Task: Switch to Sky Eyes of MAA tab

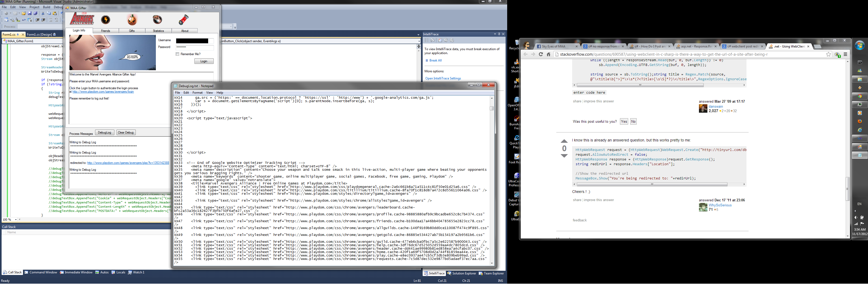Action: (553, 46)
